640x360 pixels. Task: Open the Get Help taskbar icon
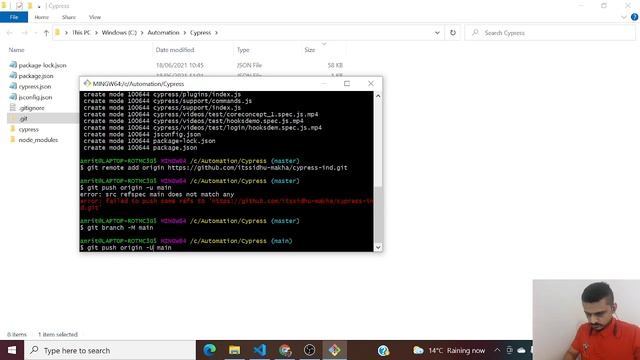point(383,350)
